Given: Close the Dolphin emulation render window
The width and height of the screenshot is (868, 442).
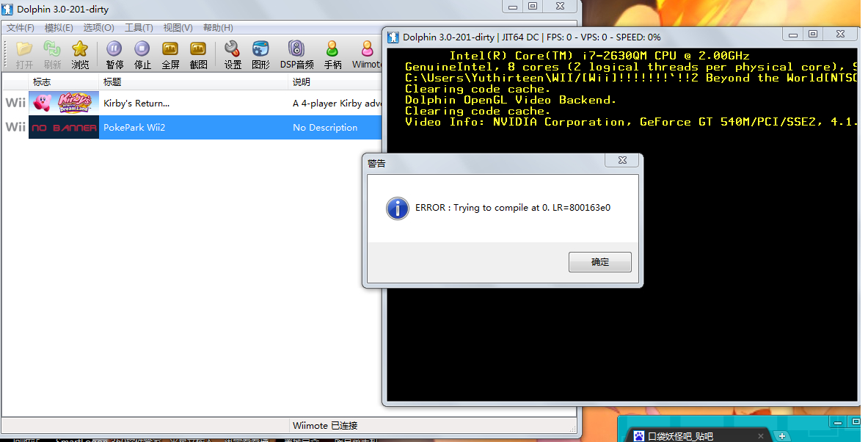Looking at the screenshot, I should tap(840, 35).
